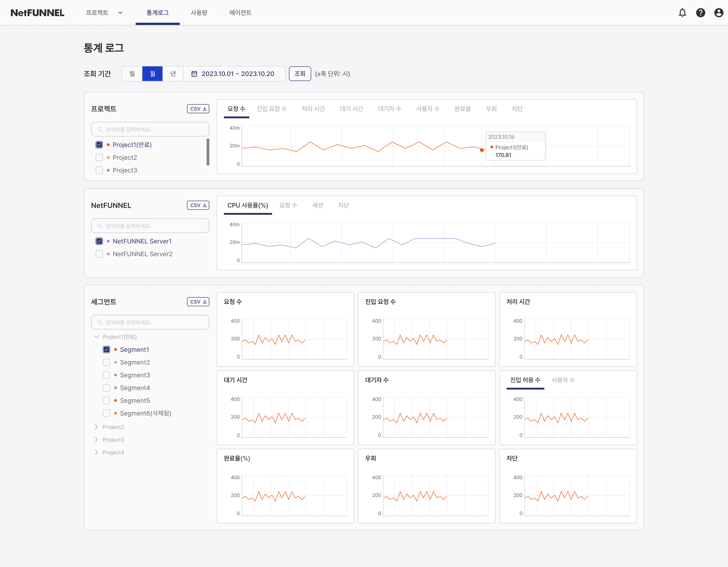Uncheck the Segment1 checkbox
The width and height of the screenshot is (728, 567).
[x=106, y=349]
